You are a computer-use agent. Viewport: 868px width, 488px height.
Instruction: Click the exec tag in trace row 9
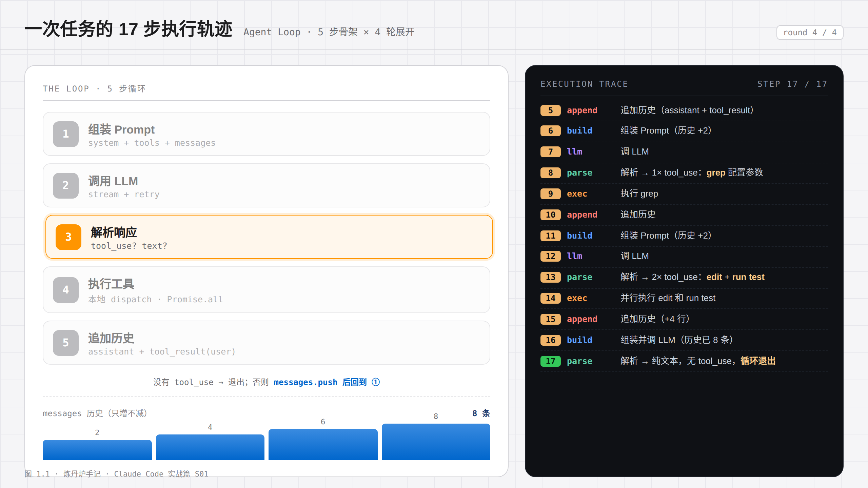point(577,194)
